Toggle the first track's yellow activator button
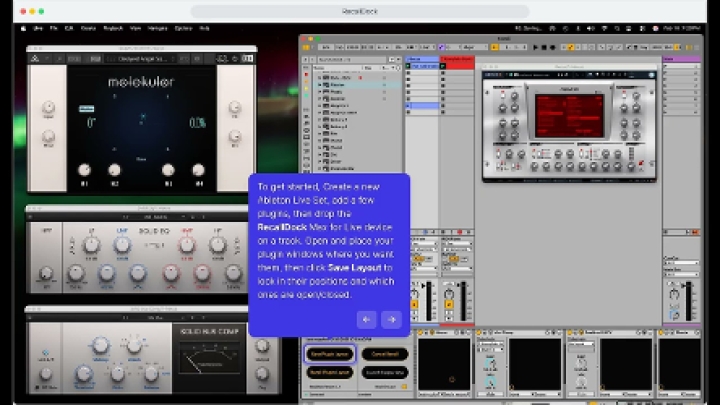Viewport: 720px width, 405px height. click(x=414, y=304)
